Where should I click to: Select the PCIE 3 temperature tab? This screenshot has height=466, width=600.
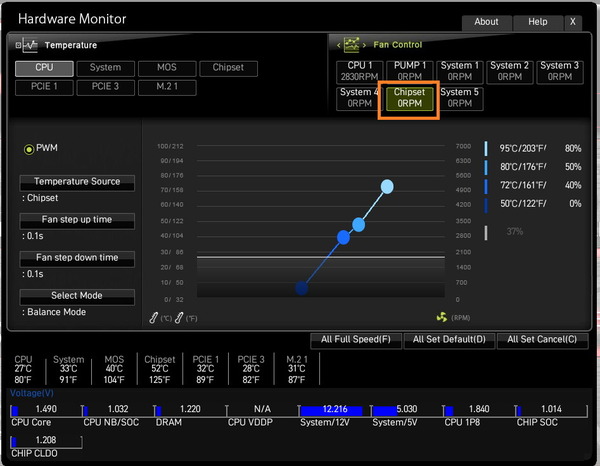106,87
